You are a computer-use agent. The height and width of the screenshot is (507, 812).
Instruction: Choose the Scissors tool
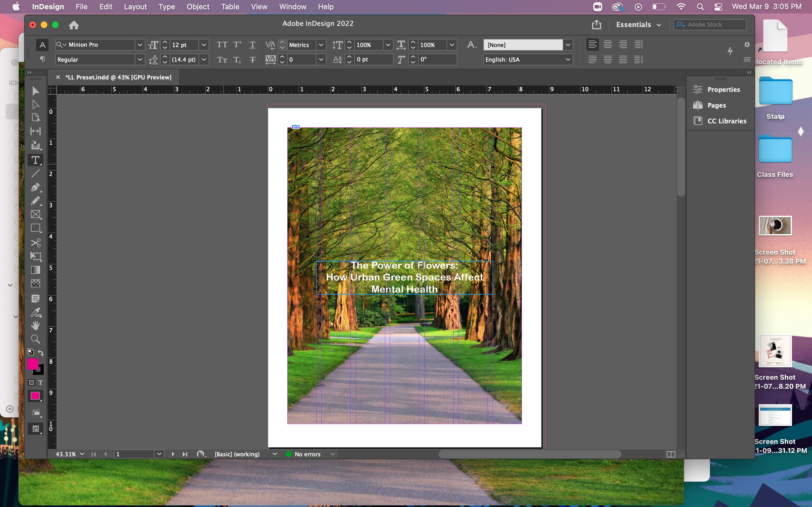tap(35, 243)
